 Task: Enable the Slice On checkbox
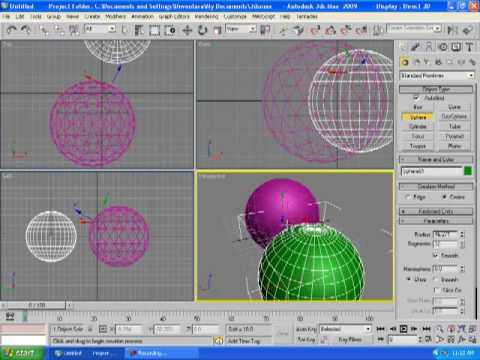pyautogui.click(x=436, y=290)
